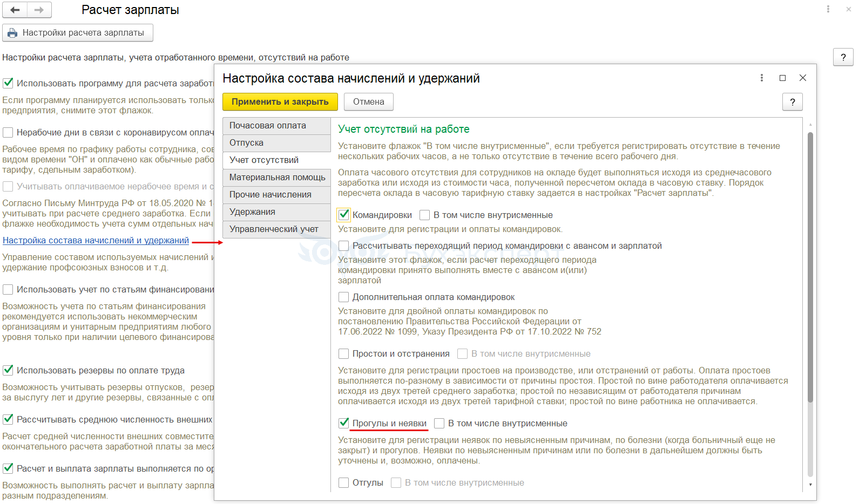
Task: Click the 'Учет отсутствий на работе' heading
Action: click(404, 130)
